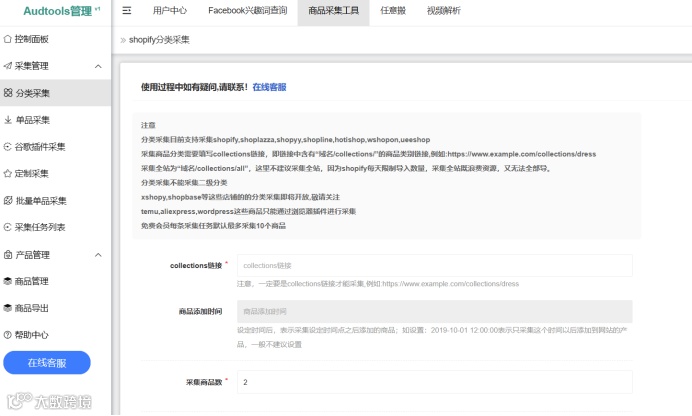
Task: Open the 视频解析 tab
Action: pyautogui.click(x=444, y=11)
